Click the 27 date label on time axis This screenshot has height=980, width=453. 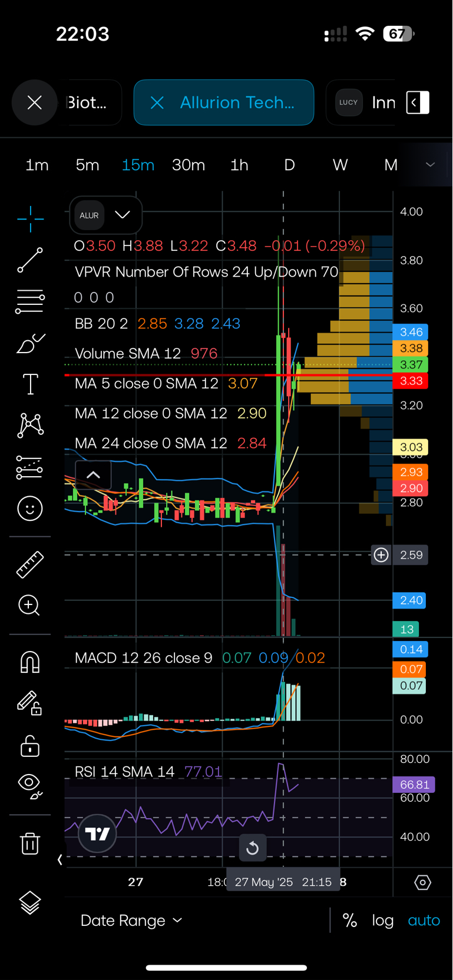[135, 882]
